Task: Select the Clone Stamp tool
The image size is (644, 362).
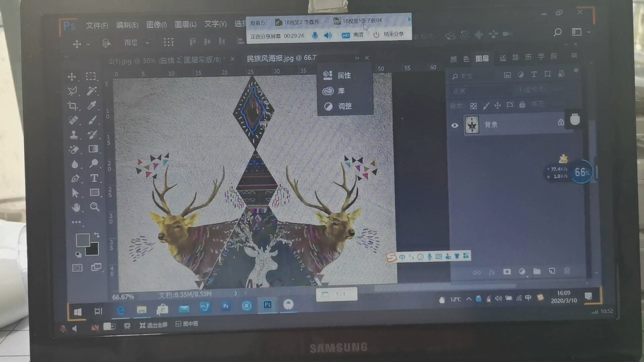Action: pos(74,135)
